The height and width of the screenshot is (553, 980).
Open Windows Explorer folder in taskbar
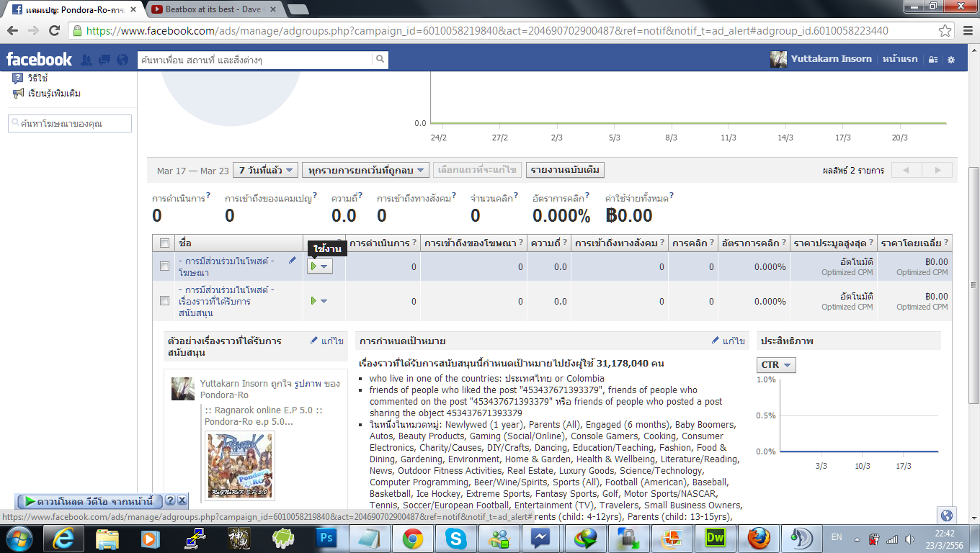pos(107,538)
